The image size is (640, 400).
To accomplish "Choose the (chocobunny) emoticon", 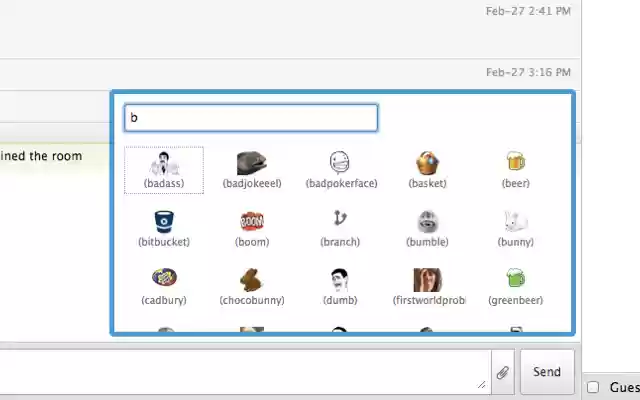I will 252,287.
